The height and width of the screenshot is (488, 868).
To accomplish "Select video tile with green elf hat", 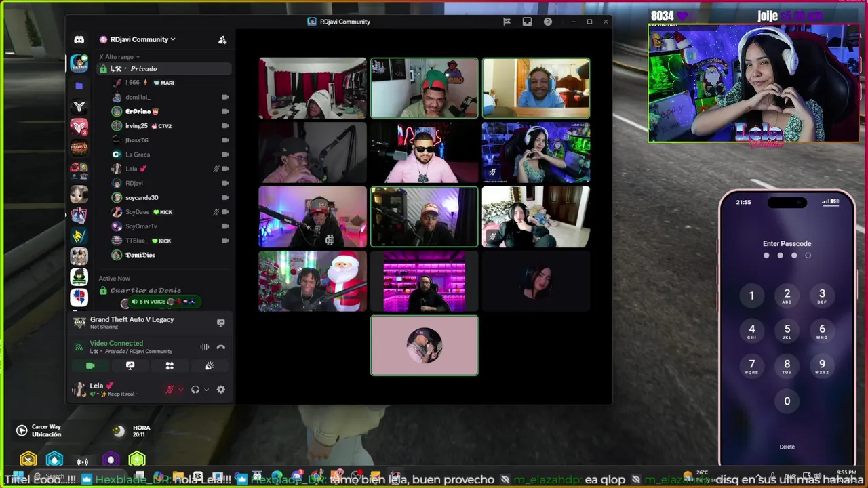I will click(x=425, y=88).
